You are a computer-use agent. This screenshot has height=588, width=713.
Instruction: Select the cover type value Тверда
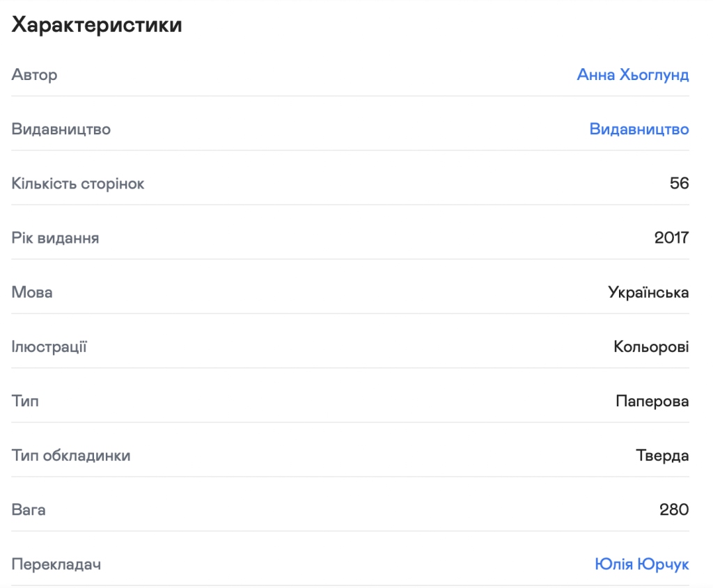pos(662,456)
